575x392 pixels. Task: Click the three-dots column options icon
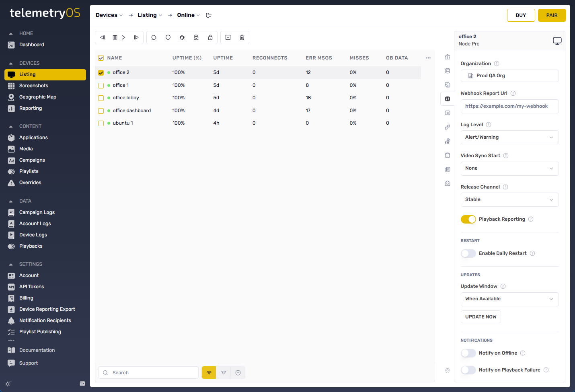(428, 58)
